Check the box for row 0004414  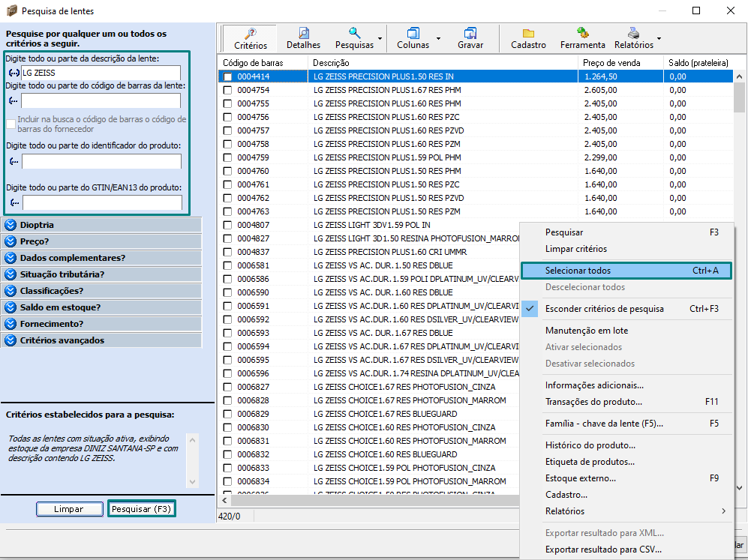(227, 76)
